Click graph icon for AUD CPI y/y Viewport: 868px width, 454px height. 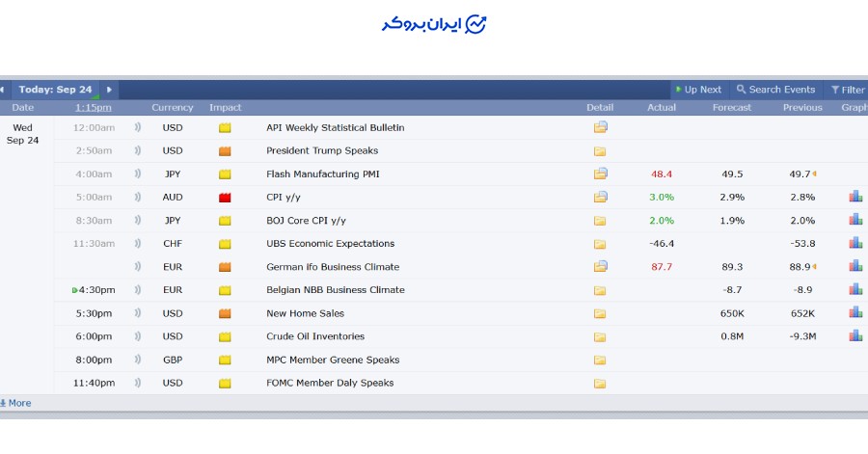854,197
